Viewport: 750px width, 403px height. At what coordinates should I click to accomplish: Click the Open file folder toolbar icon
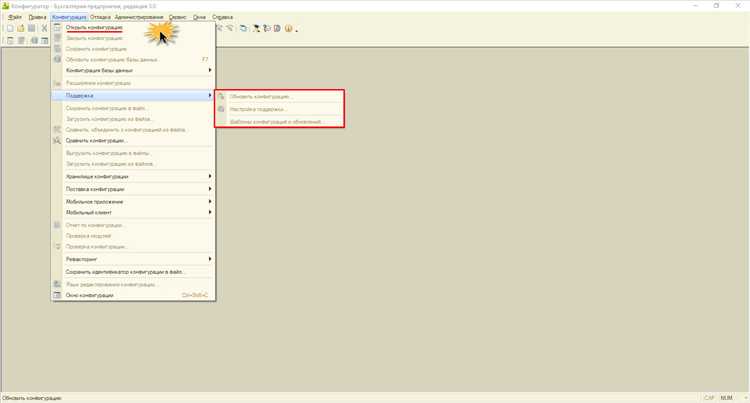click(21, 29)
